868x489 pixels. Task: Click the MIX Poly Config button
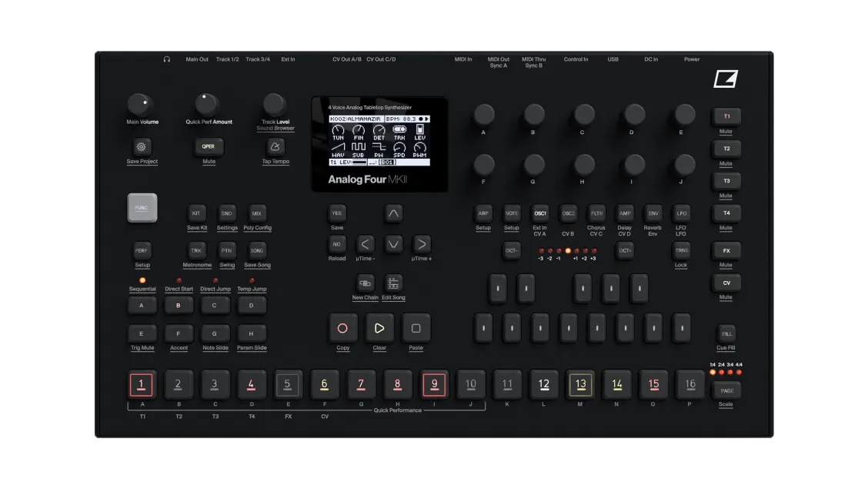[x=257, y=213]
